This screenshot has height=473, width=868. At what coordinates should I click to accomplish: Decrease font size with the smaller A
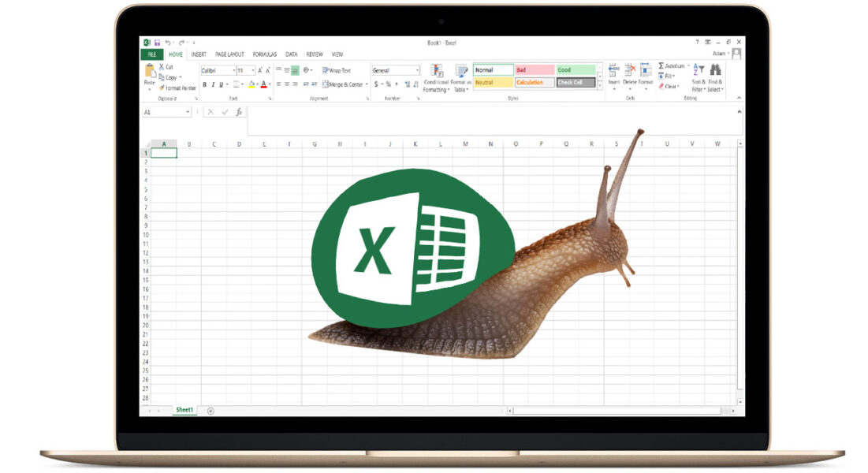(x=268, y=70)
